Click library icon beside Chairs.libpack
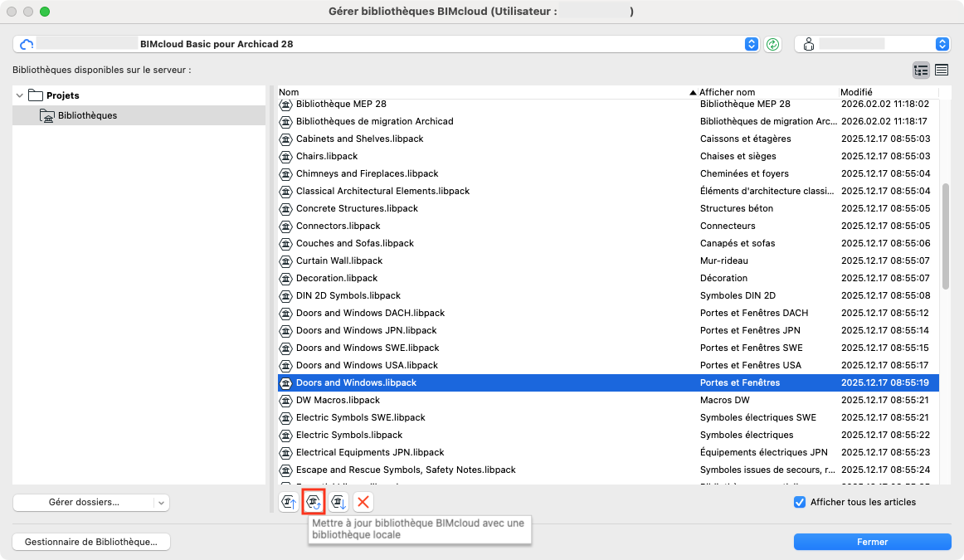Viewport: 964px width, 560px height. 286,157
